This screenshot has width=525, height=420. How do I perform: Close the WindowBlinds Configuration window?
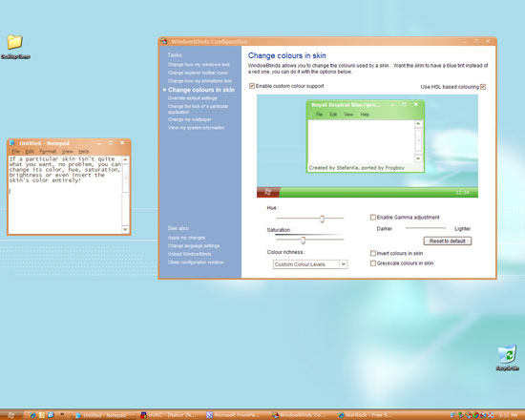click(x=488, y=41)
